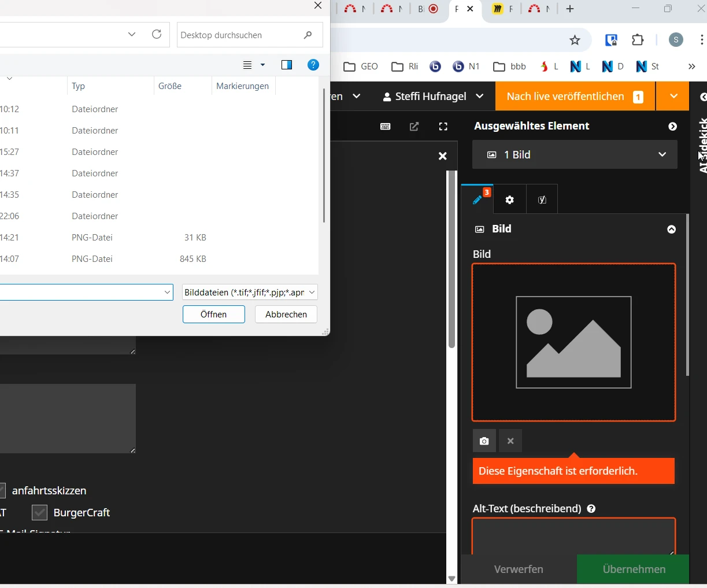Open the Yoast SEO tab icon
Viewport: 707px width, 588px height.
click(542, 200)
